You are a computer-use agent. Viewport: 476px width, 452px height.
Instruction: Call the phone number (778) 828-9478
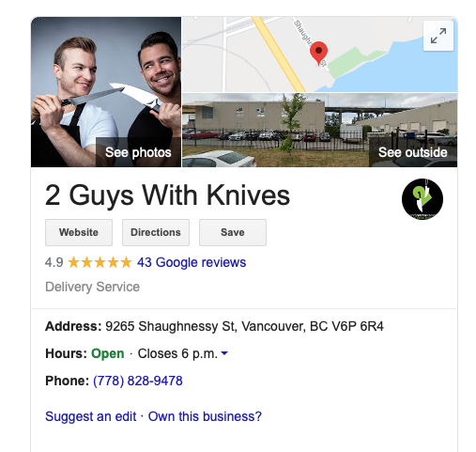coord(138,381)
